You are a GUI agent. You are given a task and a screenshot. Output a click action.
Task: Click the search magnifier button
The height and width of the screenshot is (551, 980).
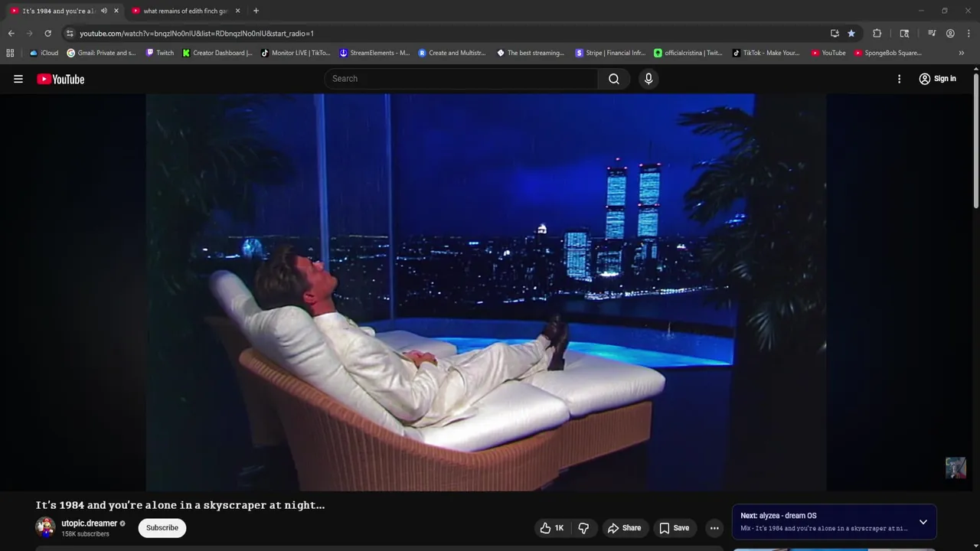pos(614,79)
